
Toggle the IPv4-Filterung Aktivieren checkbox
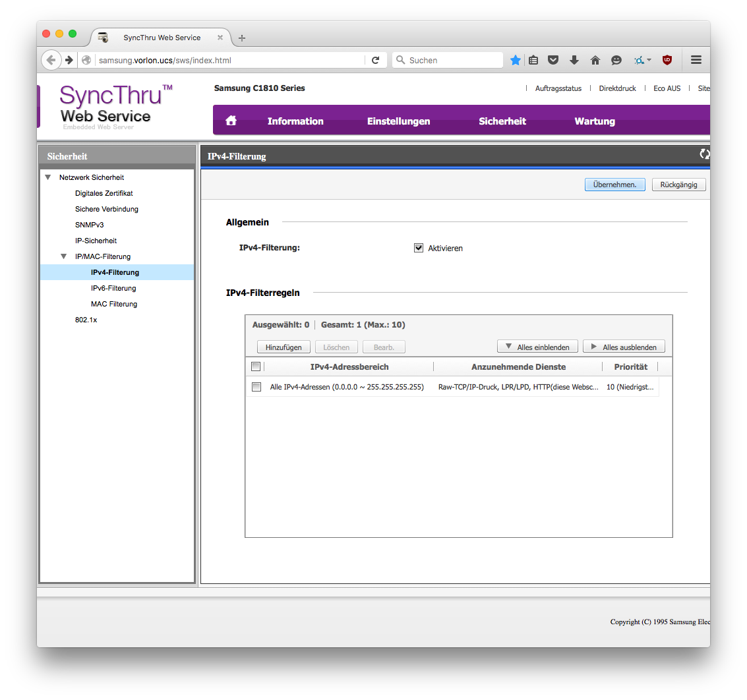[419, 248]
